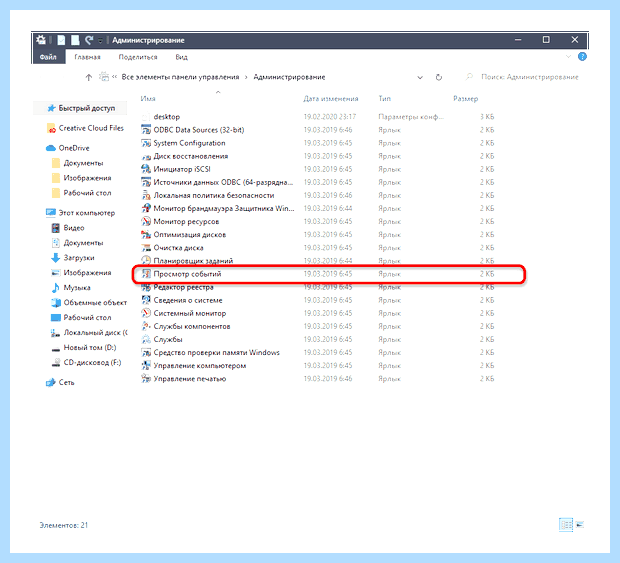Click the Службы gear icon
620x563 pixels.
pos(146,339)
